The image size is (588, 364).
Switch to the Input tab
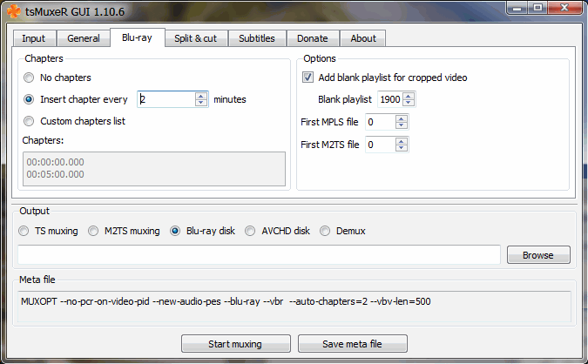click(x=33, y=38)
